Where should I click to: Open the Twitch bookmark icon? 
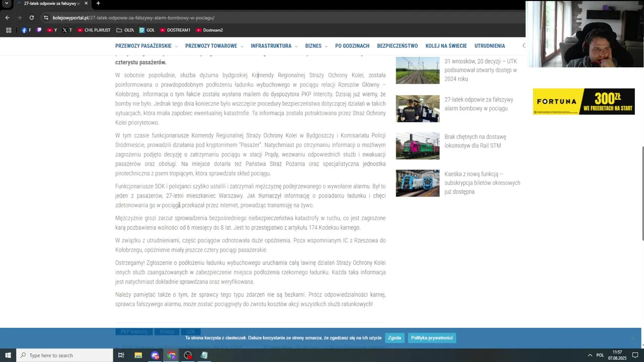click(x=40, y=30)
